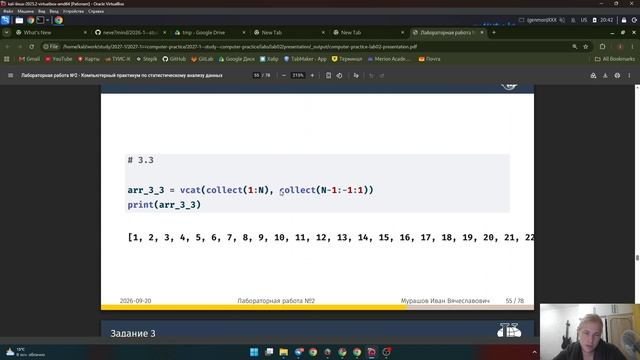Open the Chrome three-dot menu
The image size is (640, 360).
click(x=632, y=47)
